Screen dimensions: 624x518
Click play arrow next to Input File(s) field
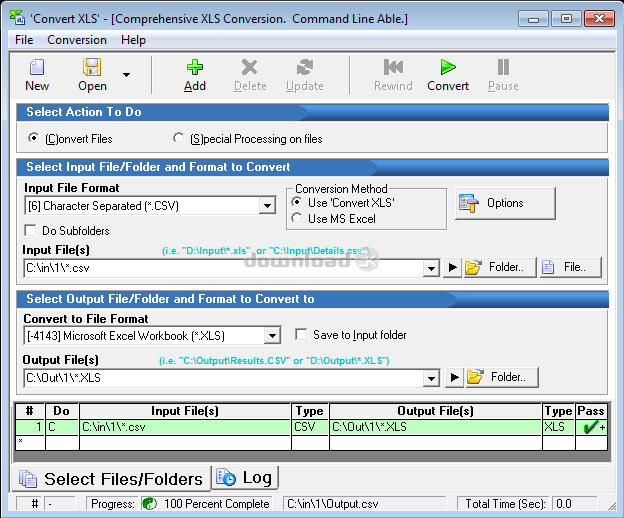click(x=452, y=268)
